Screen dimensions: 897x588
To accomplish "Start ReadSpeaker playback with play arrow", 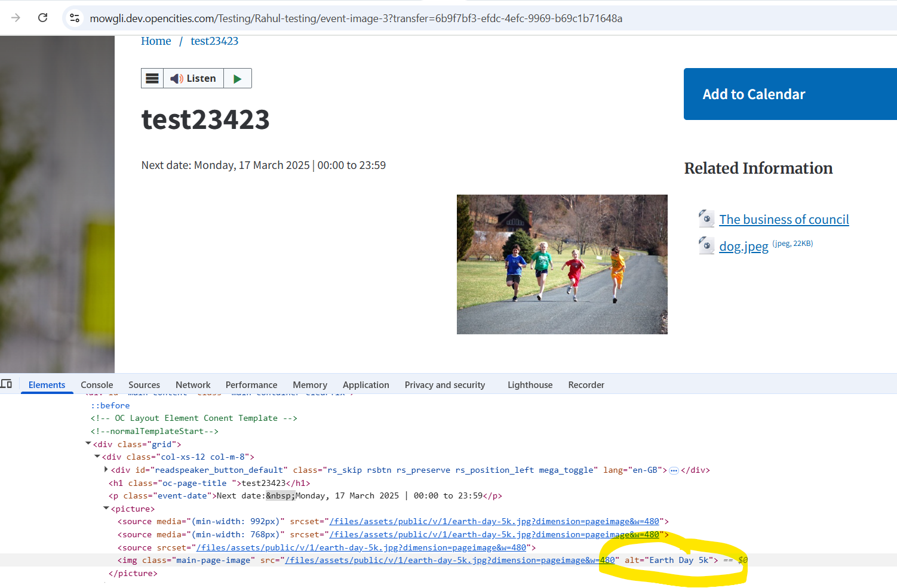I will coord(238,78).
